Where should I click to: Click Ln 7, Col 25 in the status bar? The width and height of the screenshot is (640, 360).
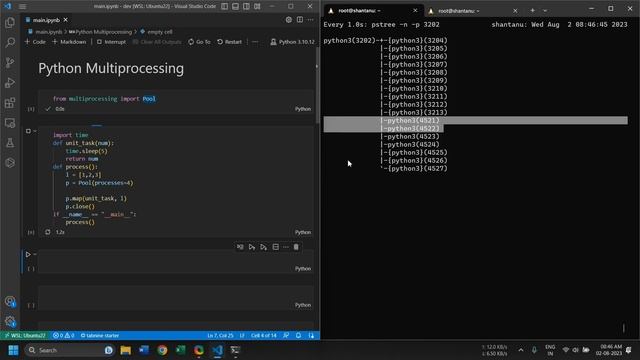point(220,336)
